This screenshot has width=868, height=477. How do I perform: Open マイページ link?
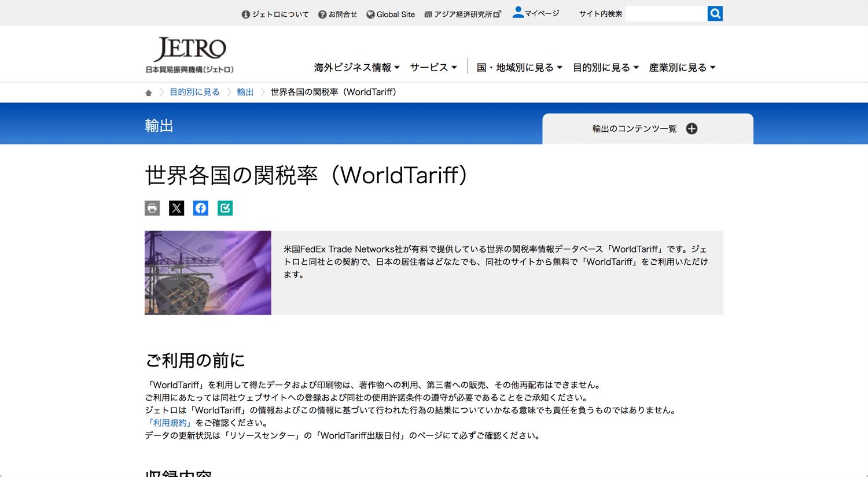tap(536, 13)
